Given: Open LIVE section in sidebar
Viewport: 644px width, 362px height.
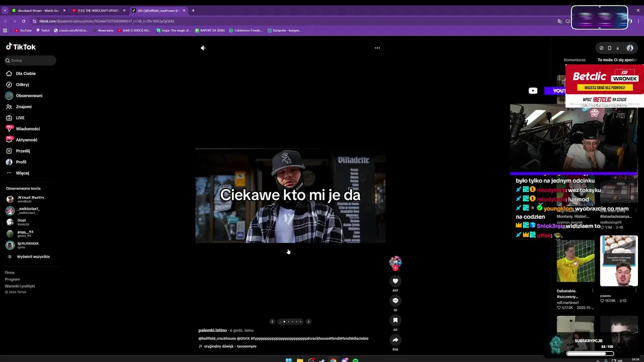Looking at the screenshot, I should (x=20, y=118).
